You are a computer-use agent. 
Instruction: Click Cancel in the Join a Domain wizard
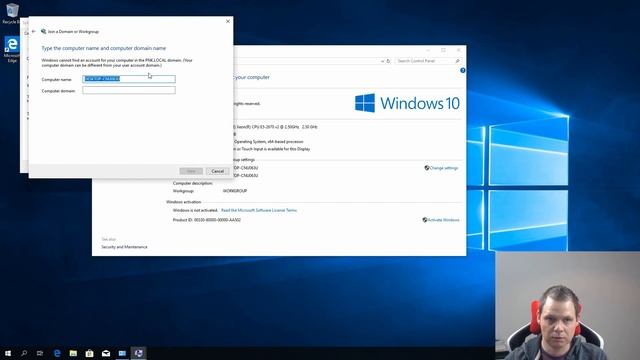tap(217, 171)
